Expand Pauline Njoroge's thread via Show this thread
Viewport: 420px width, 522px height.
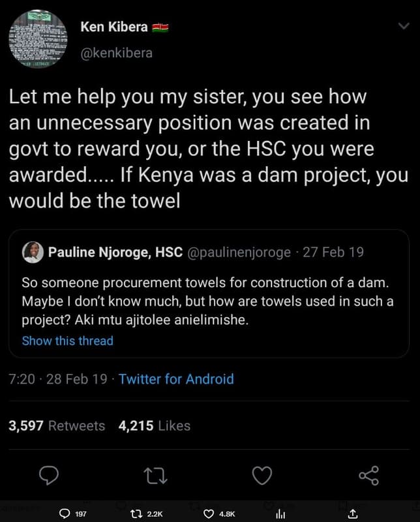point(68,340)
